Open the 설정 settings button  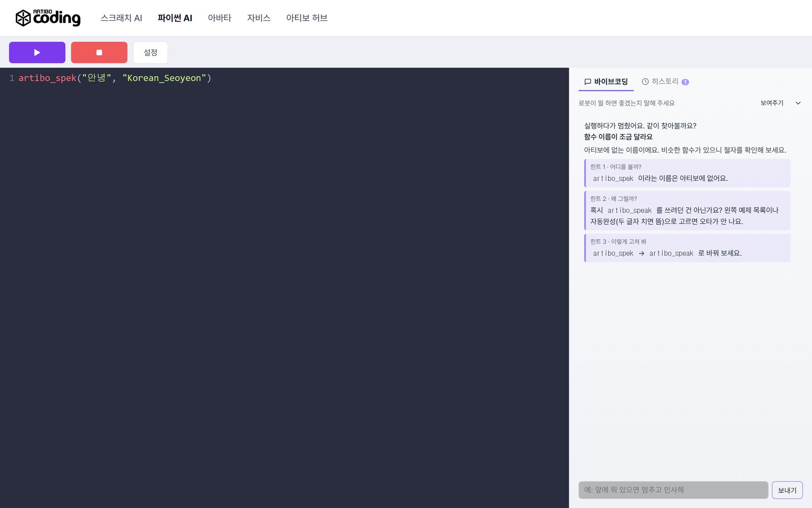click(x=150, y=52)
